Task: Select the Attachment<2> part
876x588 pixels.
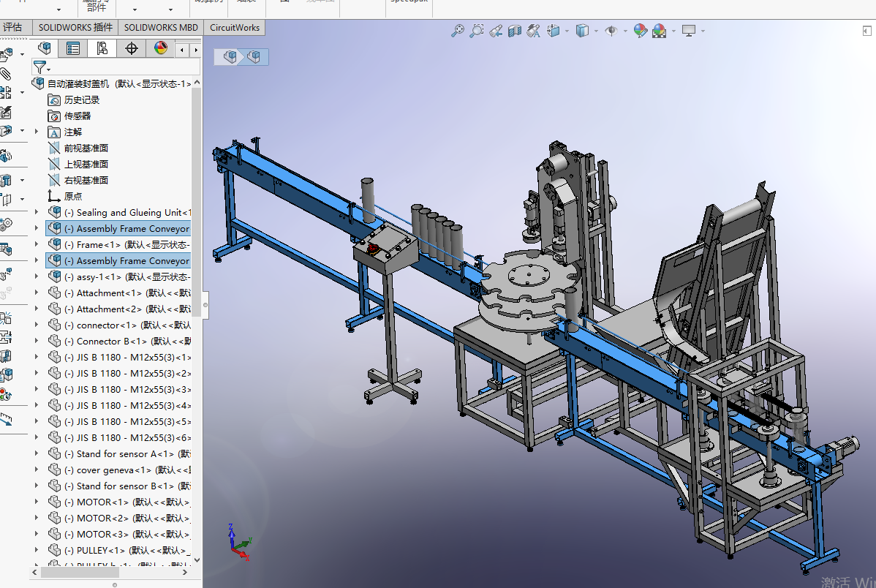Action: pos(120,309)
